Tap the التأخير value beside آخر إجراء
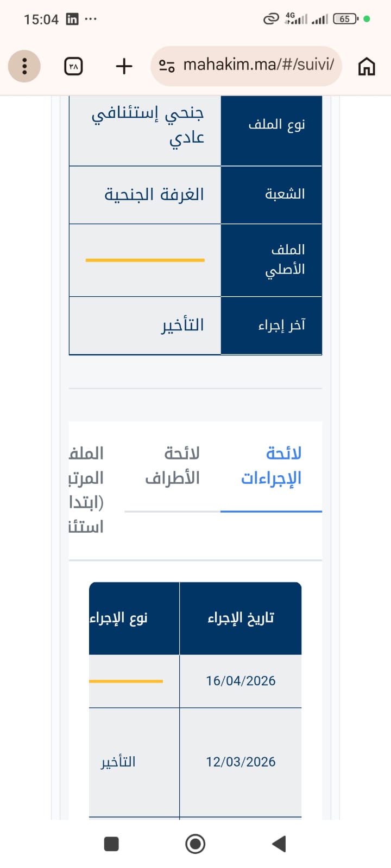This screenshot has height=868, width=391. [x=182, y=325]
